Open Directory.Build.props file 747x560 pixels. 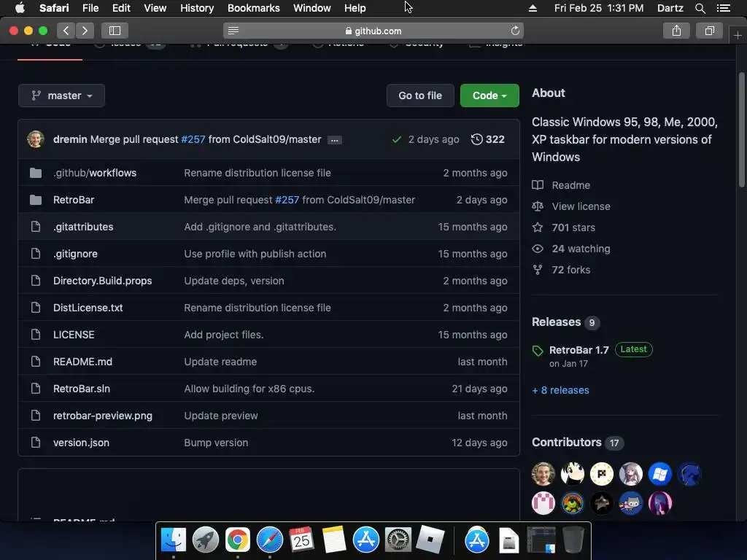coord(102,281)
